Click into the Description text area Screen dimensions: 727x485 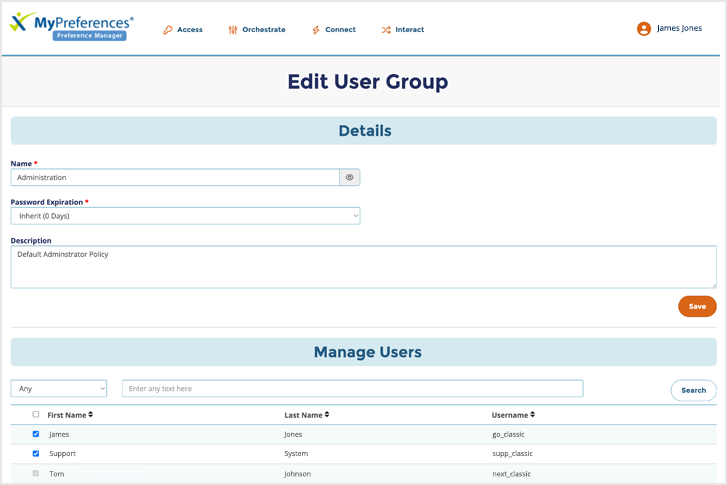(363, 267)
